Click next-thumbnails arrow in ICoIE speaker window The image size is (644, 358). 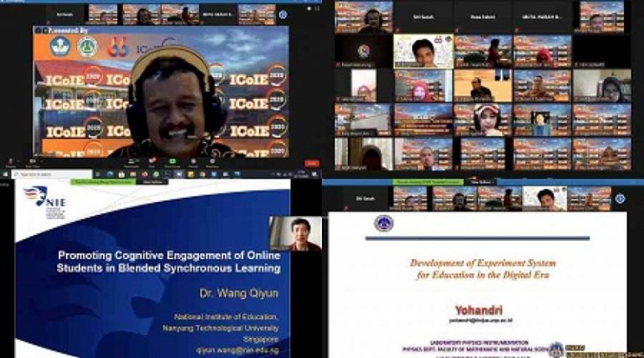283,15
